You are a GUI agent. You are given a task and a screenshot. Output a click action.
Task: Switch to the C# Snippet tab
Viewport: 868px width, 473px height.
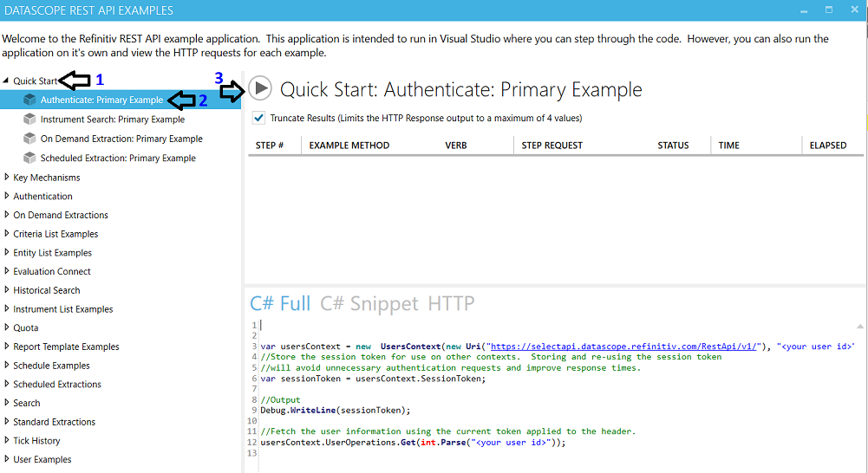coord(369,304)
